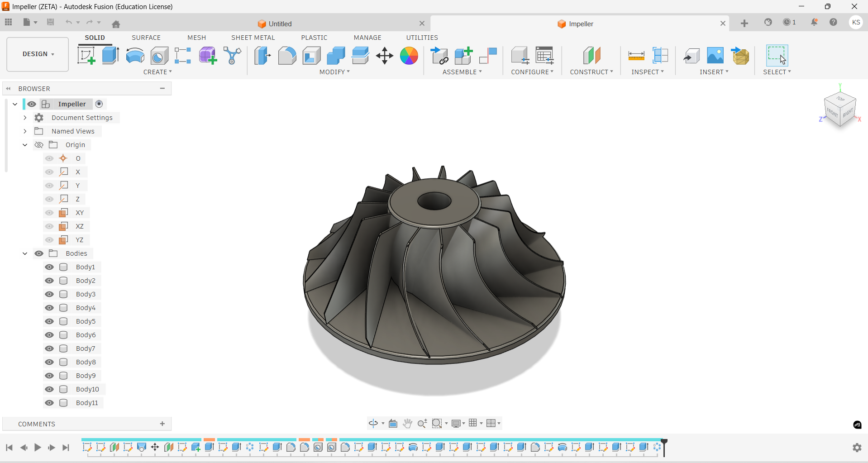The width and height of the screenshot is (868, 463).
Task: Select the Combine tool
Action: pyautogui.click(x=336, y=56)
